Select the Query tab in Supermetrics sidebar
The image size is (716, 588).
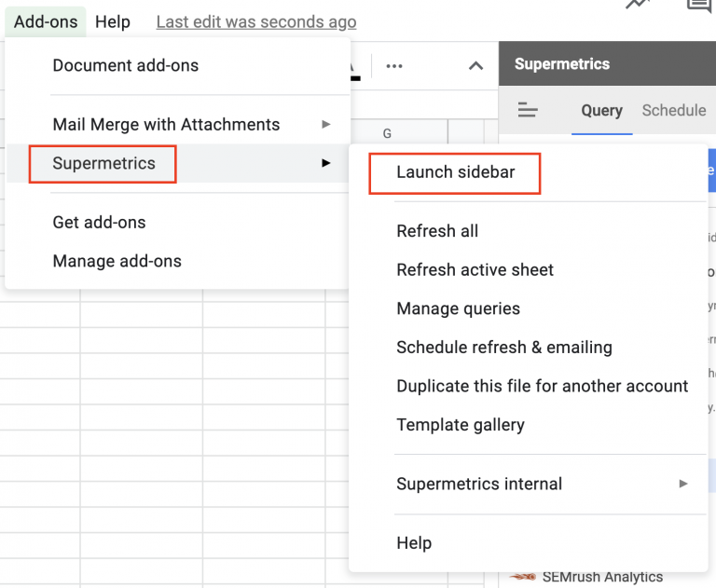coord(601,111)
